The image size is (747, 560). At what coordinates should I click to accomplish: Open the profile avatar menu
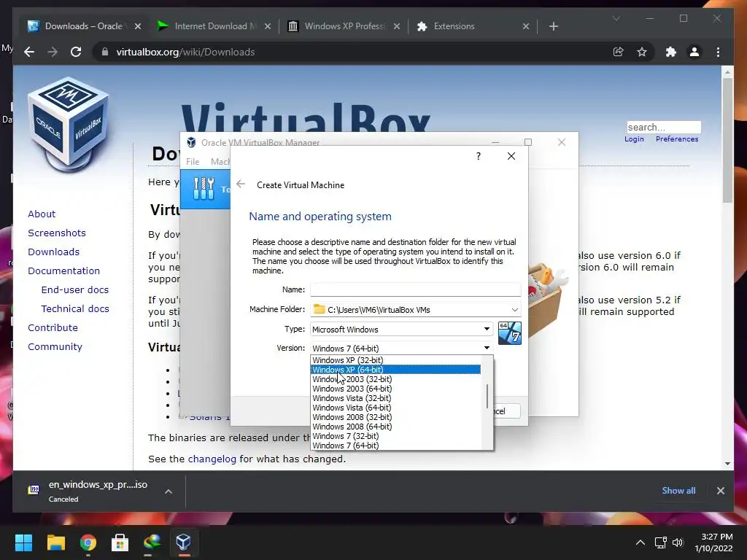pos(694,52)
